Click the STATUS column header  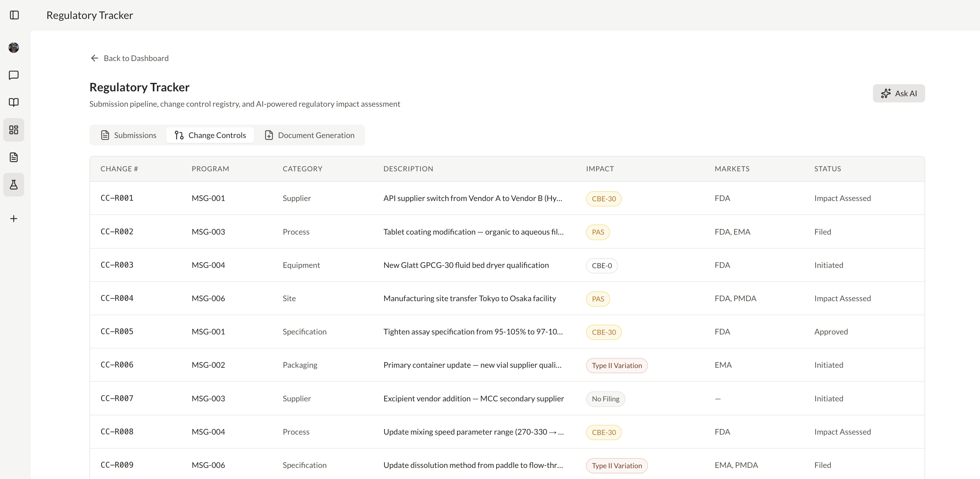click(828, 169)
